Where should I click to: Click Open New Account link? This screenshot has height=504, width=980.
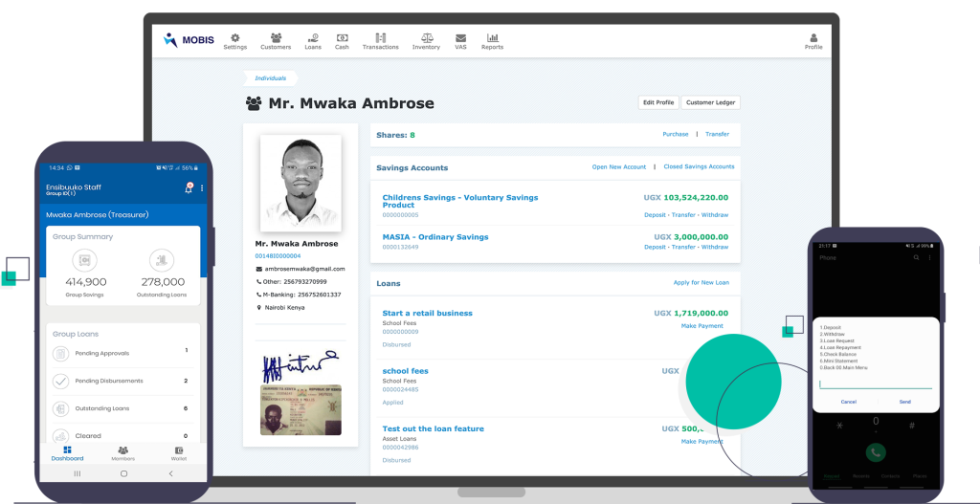(x=618, y=167)
